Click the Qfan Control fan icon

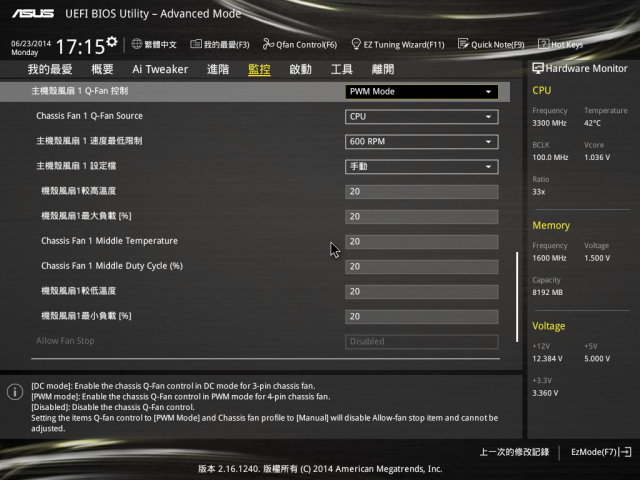pos(268,44)
